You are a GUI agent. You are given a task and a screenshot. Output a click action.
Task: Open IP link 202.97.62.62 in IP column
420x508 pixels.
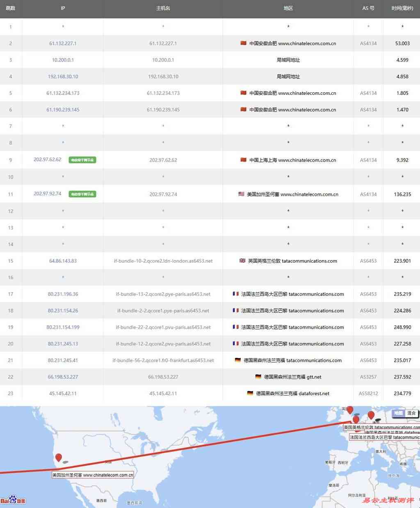[48, 160]
